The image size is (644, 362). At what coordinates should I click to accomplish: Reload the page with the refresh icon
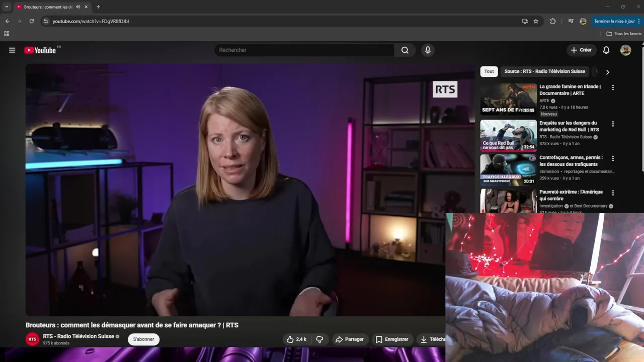point(31,21)
